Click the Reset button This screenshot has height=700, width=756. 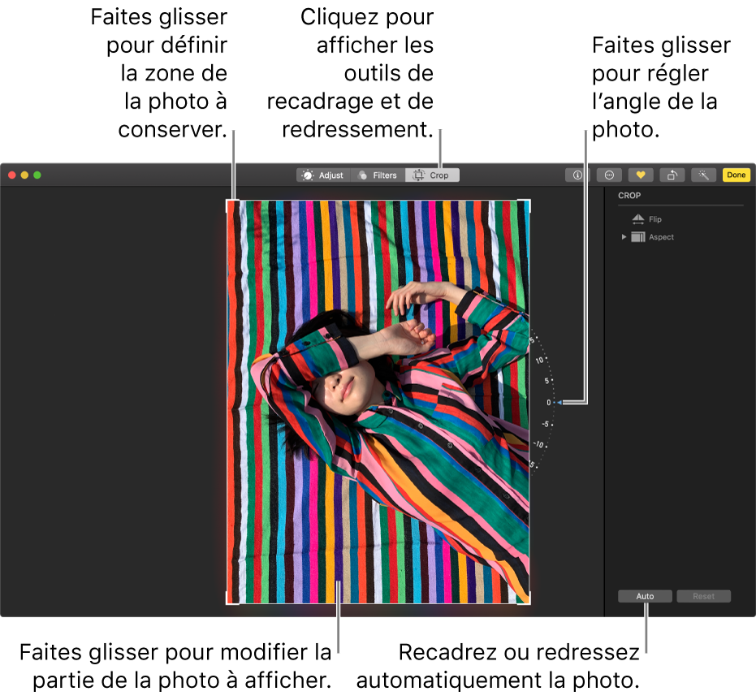703,596
